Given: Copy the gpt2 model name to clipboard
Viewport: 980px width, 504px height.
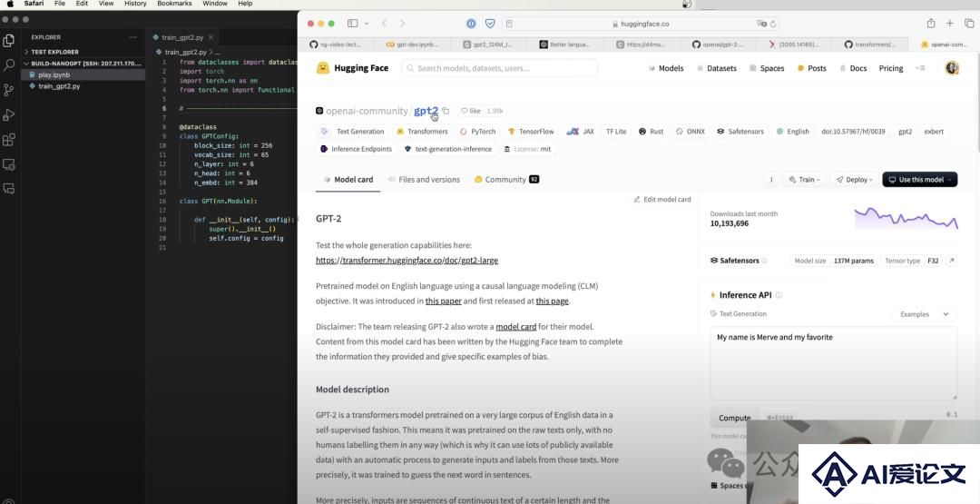Looking at the screenshot, I should point(446,111).
